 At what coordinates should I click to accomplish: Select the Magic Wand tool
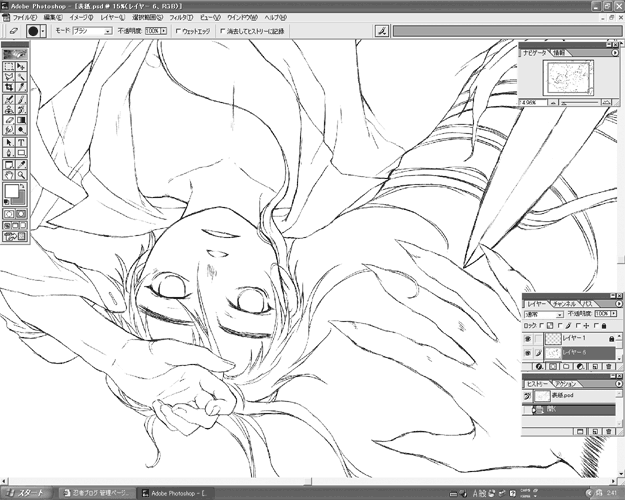click(21, 77)
